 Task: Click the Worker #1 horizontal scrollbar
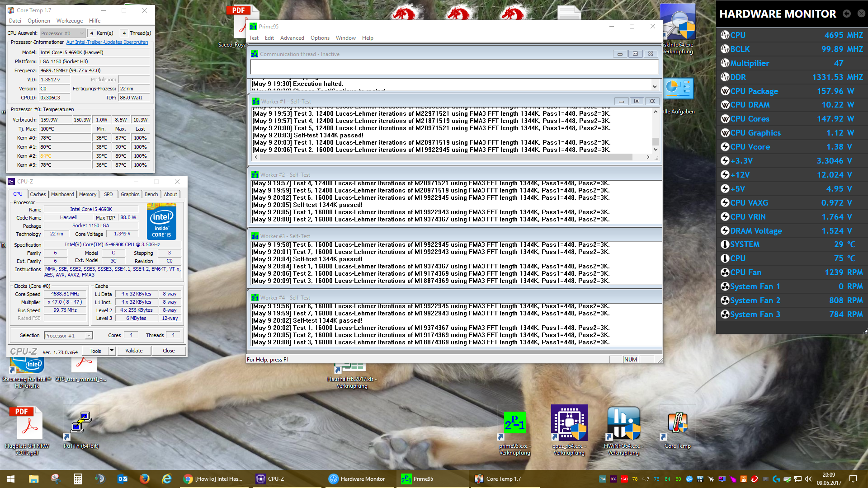coord(452,157)
